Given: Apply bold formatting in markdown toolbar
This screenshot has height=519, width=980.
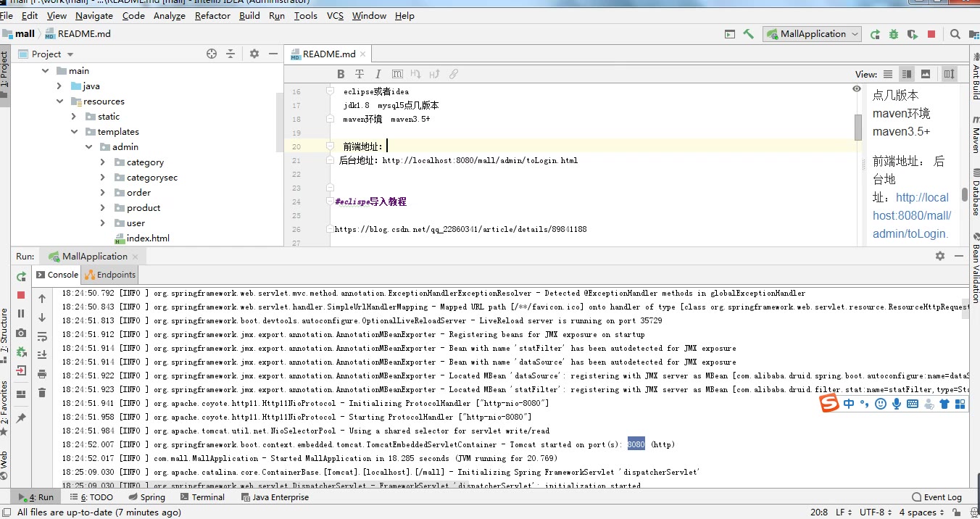Looking at the screenshot, I should [x=341, y=74].
